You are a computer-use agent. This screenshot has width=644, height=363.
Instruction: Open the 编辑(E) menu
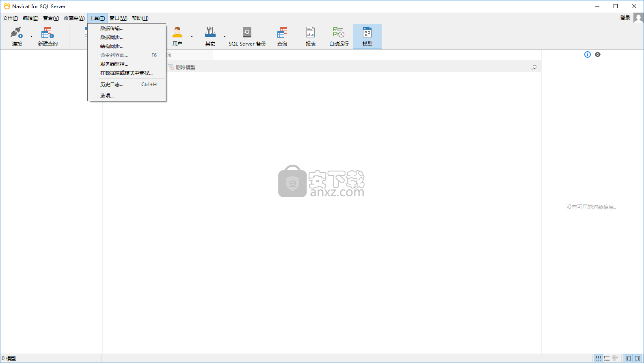point(30,18)
